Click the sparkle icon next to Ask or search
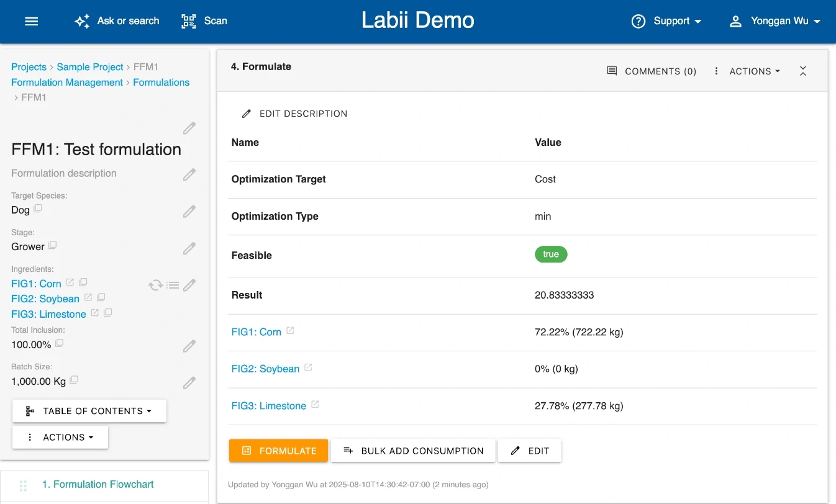Image resolution: width=836 pixels, height=504 pixels. click(x=81, y=20)
